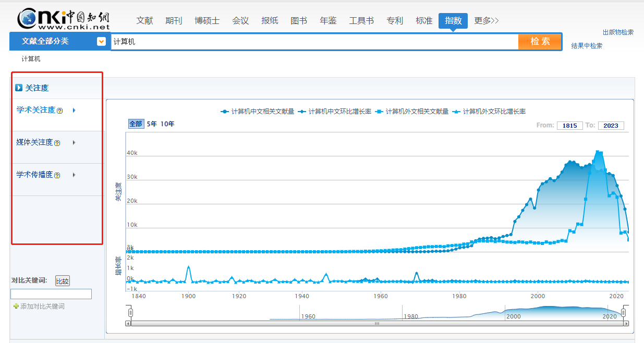
Task: Select the active 指数 tab
Action: 453,21
